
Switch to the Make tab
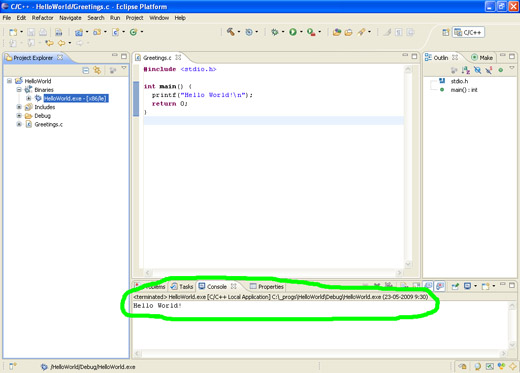click(482, 58)
